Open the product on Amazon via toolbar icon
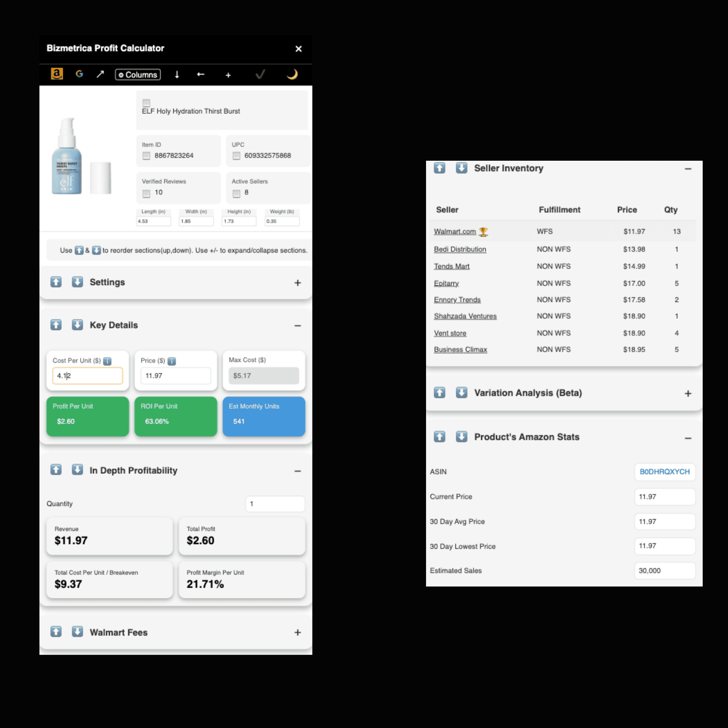The height and width of the screenshot is (728, 728). (57, 74)
